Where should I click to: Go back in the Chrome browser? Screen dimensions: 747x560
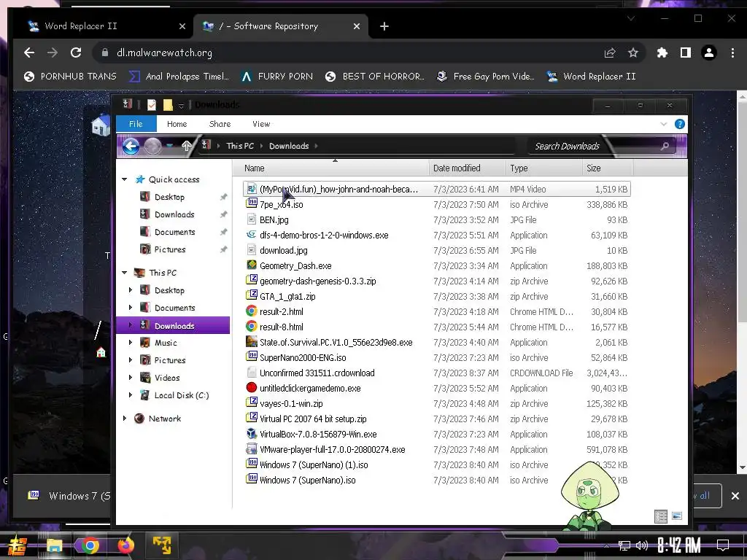pos(29,52)
